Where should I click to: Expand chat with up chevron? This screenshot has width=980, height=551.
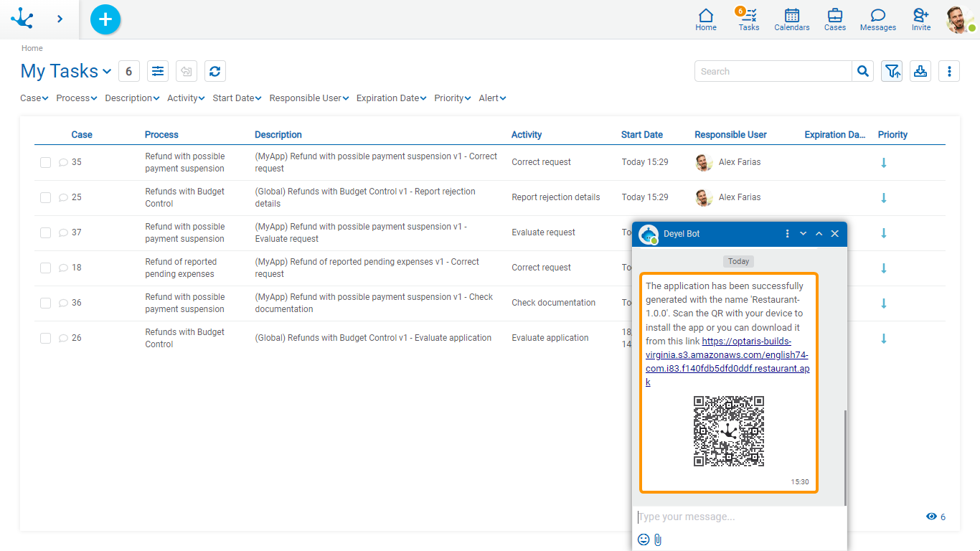[819, 234]
